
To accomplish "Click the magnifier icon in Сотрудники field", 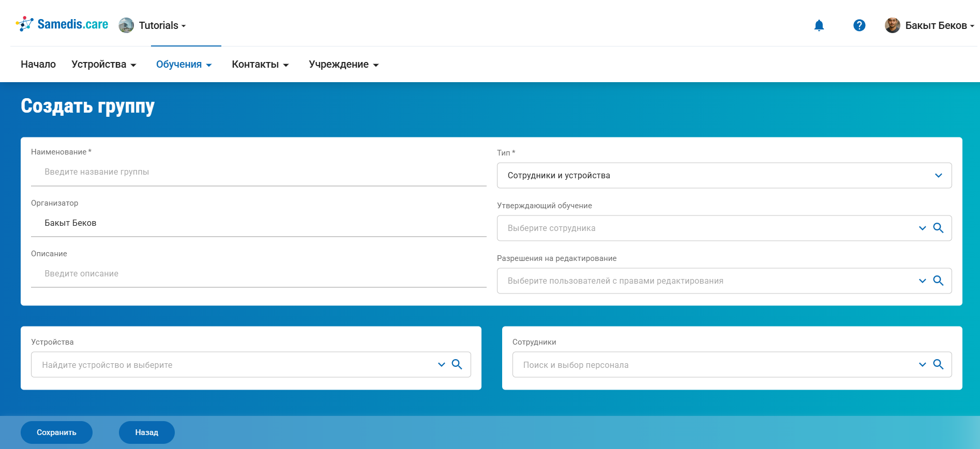I will click(x=938, y=364).
